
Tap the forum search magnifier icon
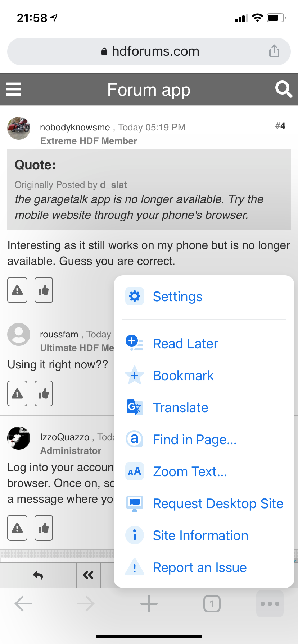[x=283, y=89]
